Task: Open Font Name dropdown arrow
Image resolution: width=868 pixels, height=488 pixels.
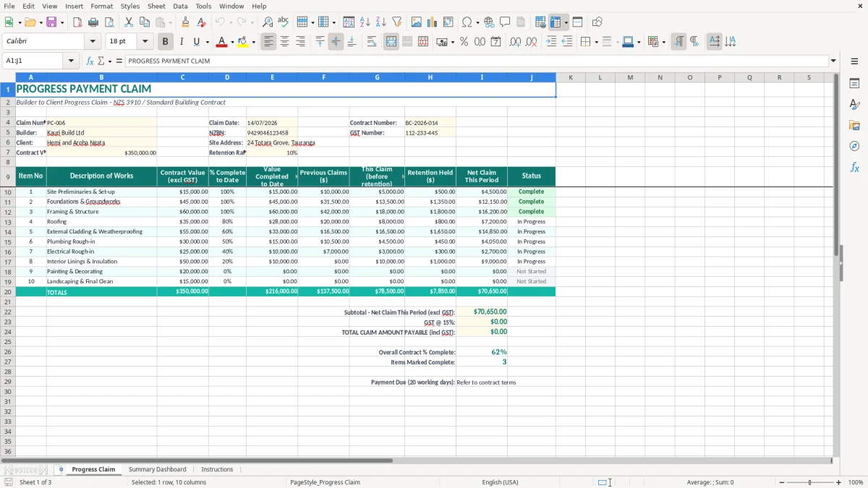Action: click(93, 42)
